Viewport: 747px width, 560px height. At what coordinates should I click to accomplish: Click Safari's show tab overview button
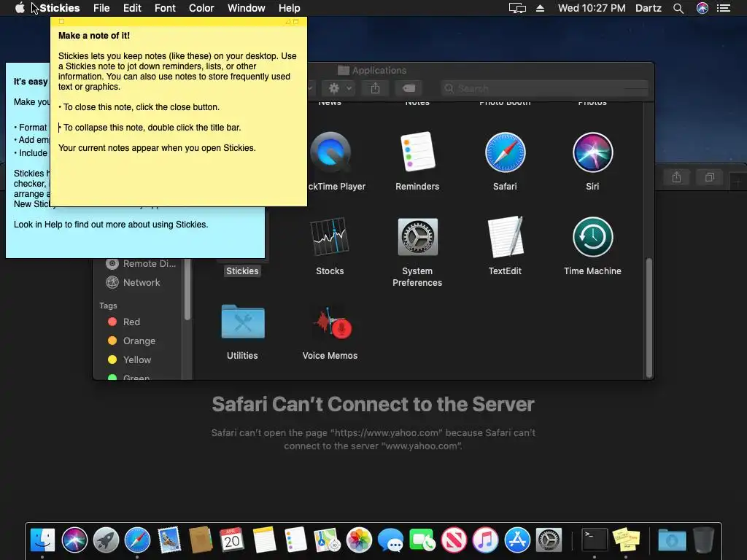click(710, 178)
